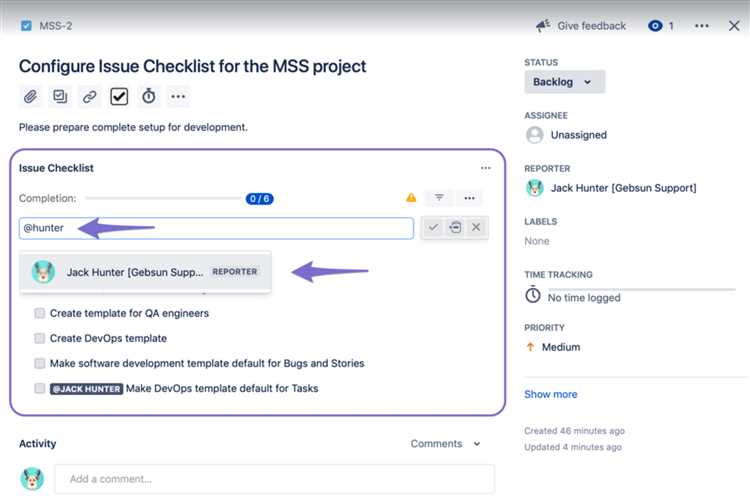Click the Add a comment field
750x502 pixels.
coord(275,479)
